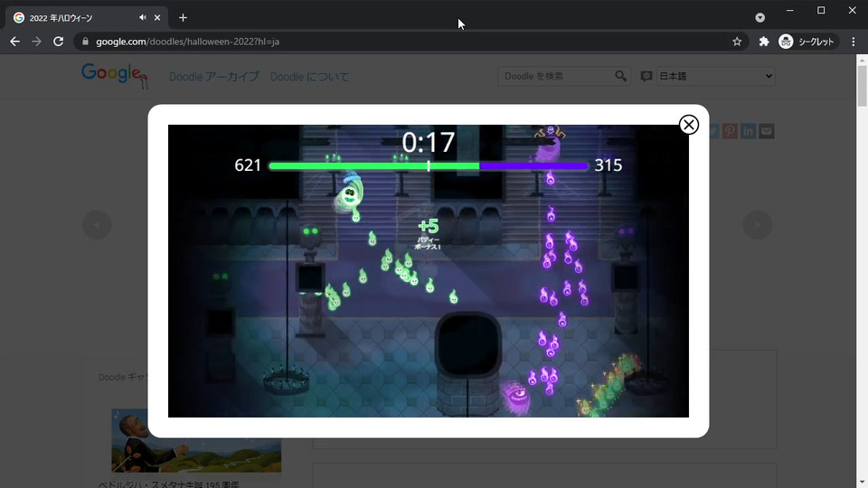Click the feedback speech bubble icon

coord(646,76)
